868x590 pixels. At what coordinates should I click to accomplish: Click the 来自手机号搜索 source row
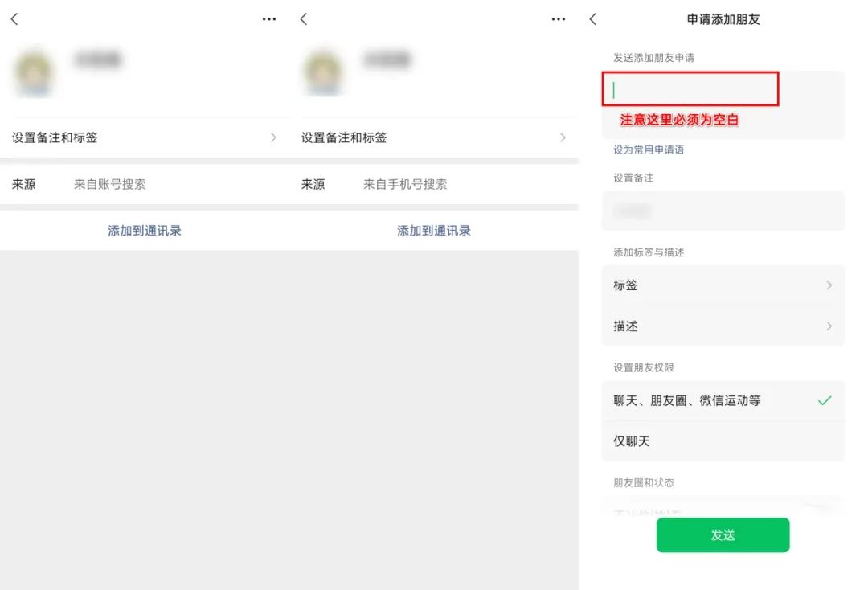coord(434,184)
